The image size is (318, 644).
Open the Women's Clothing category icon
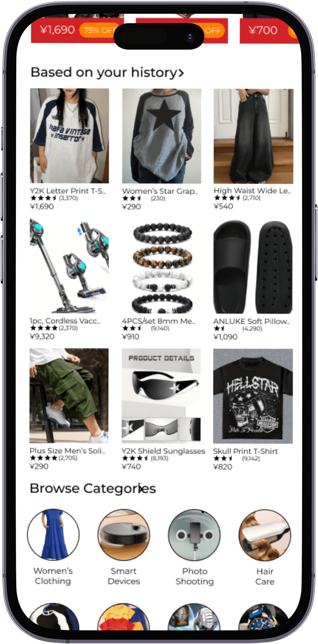tap(53, 535)
